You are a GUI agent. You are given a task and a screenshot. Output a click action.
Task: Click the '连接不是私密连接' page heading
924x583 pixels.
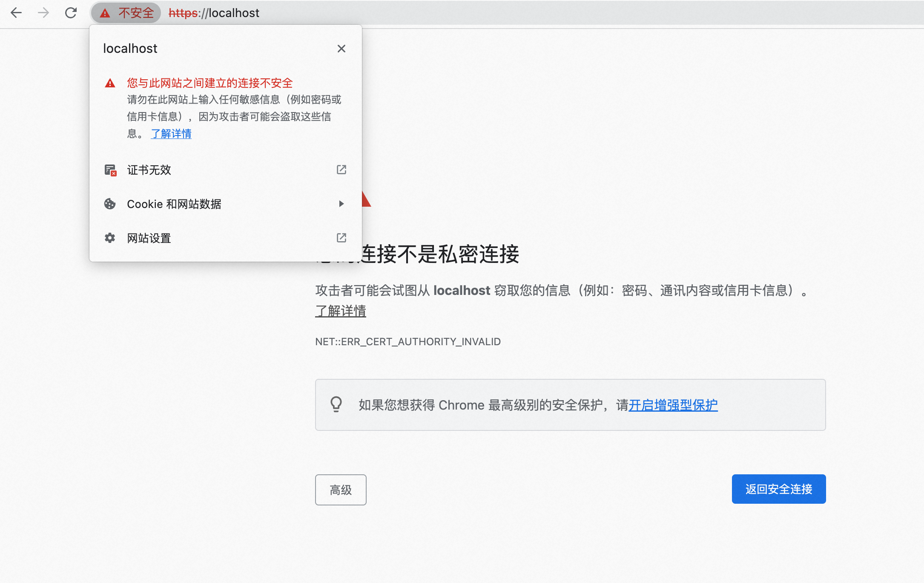[440, 254]
